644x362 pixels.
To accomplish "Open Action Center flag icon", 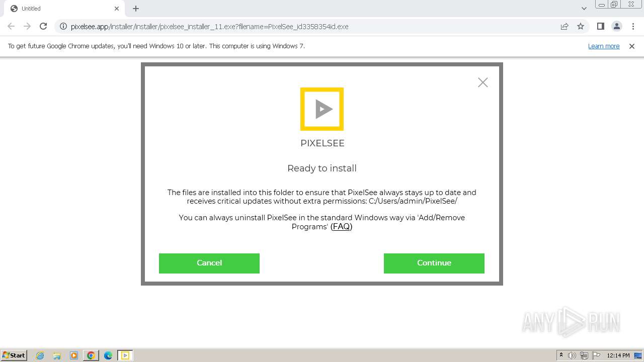I will click(596, 355).
